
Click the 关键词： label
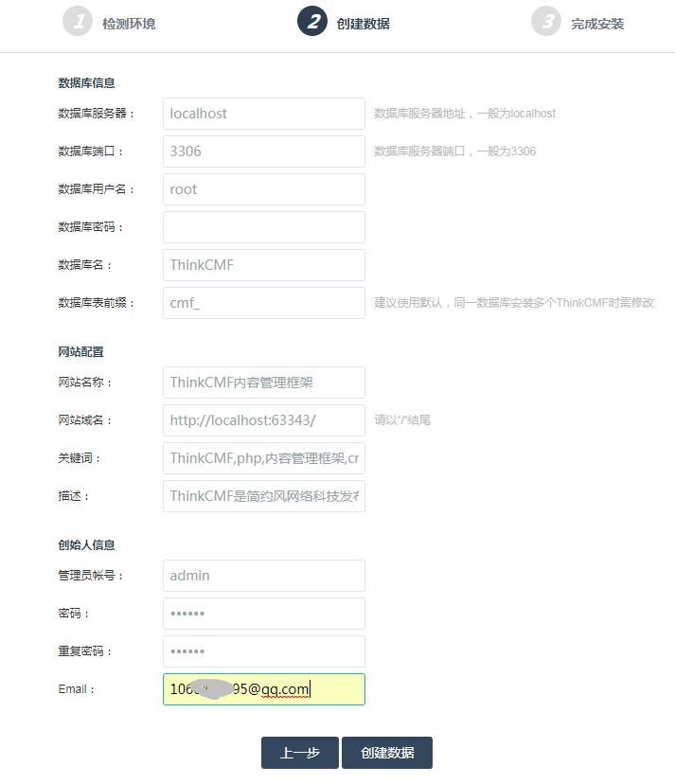[79, 458]
